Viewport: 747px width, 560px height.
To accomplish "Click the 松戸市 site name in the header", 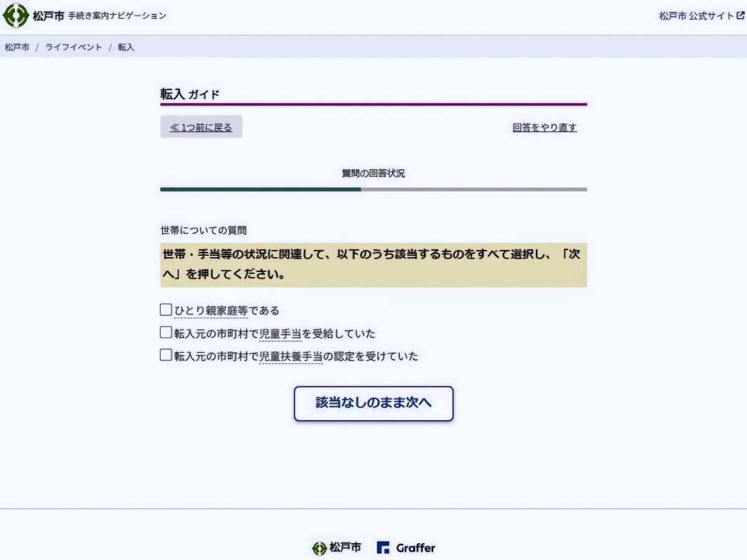I will click(49, 16).
